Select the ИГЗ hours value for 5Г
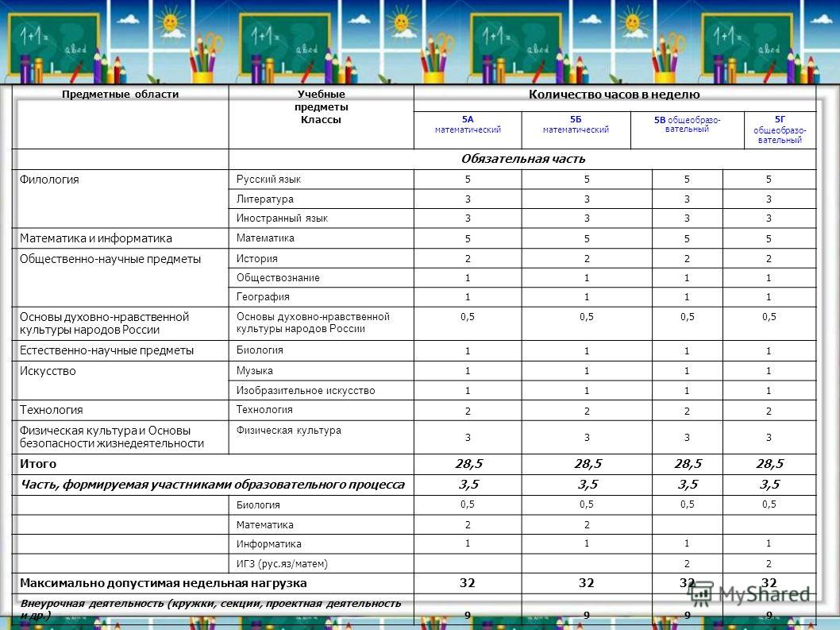The height and width of the screenshot is (630, 840). point(769,563)
